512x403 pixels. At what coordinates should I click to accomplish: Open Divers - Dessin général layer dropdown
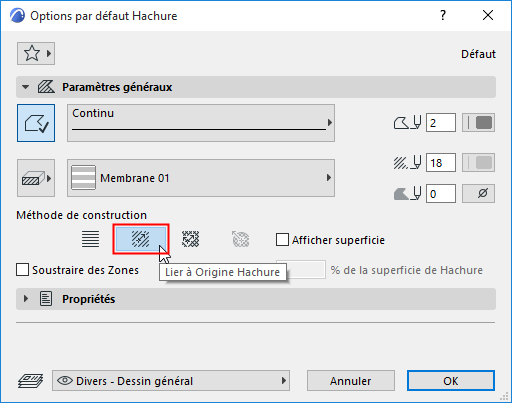click(171, 381)
